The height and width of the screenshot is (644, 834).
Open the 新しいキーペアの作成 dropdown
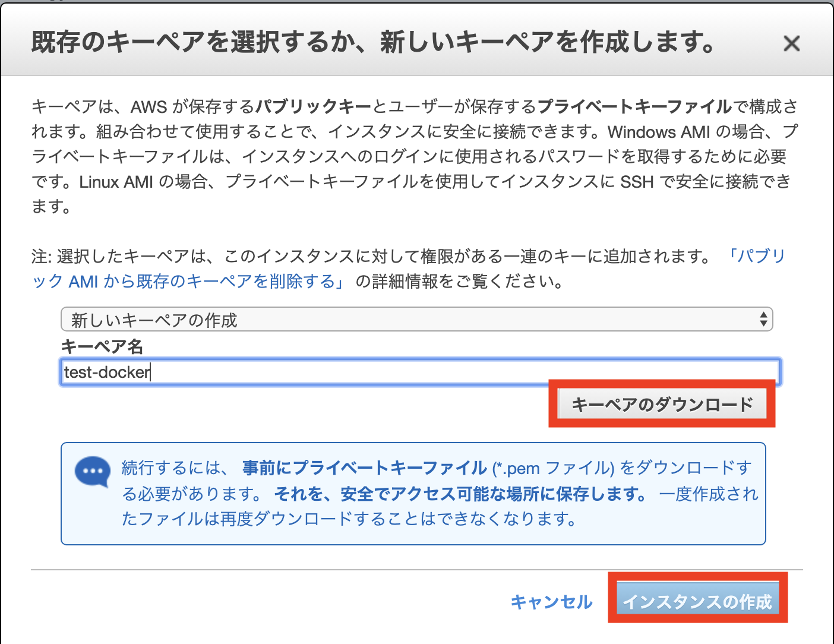pyautogui.click(x=416, y=320)
